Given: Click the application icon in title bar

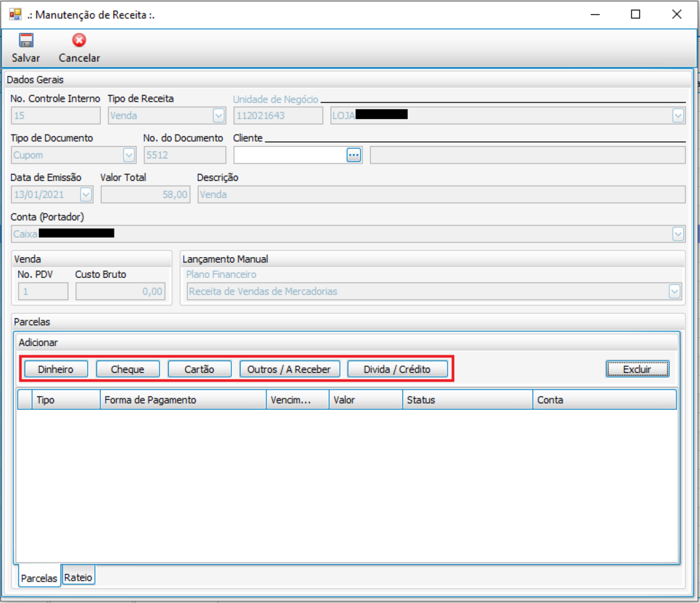Looking at the screenshot, I should (15, 14).
